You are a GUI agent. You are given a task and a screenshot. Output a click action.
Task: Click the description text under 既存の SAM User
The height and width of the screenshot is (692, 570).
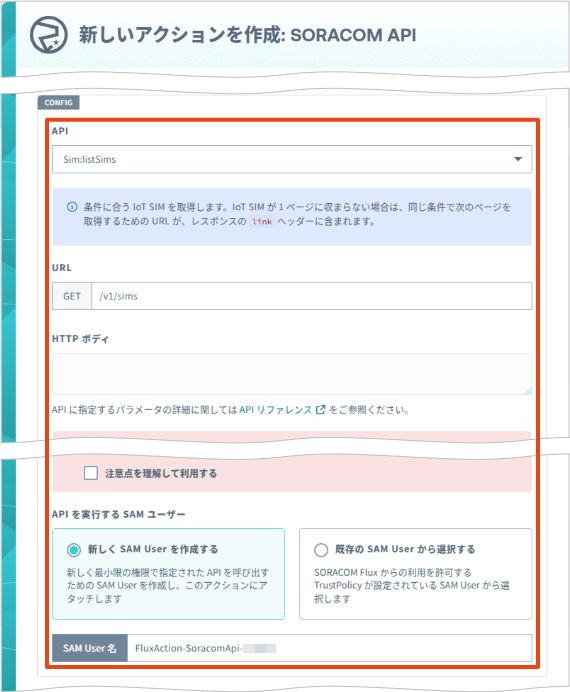(412, 586)
